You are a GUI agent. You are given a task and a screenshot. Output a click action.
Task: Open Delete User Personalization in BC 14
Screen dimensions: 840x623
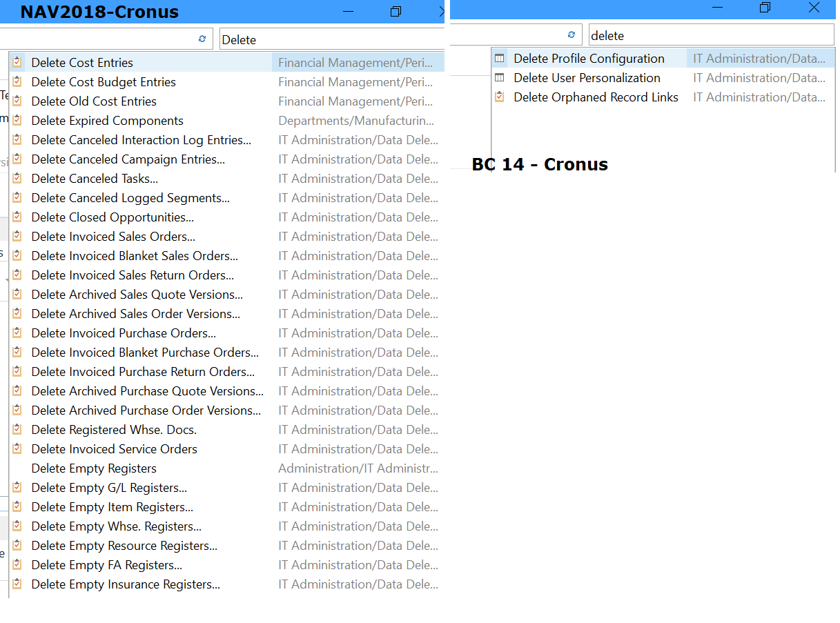pyautogui.click(x=663, y=77)
